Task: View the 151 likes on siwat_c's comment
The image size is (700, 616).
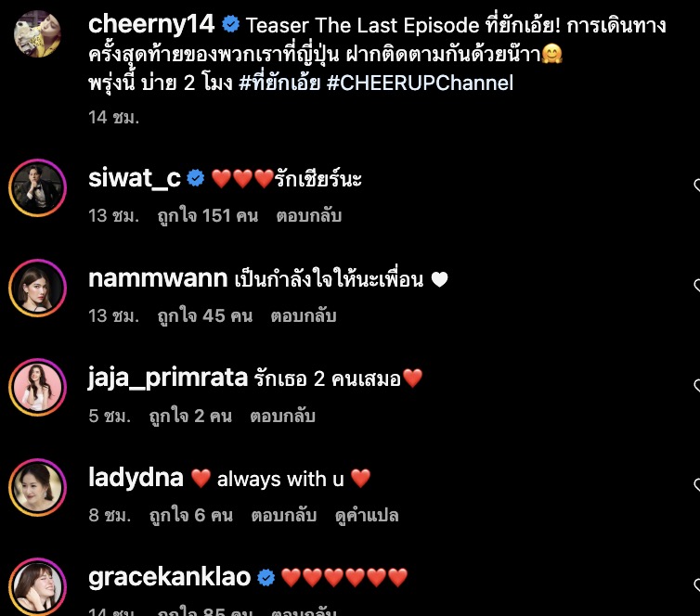Action: click(208, 216)
